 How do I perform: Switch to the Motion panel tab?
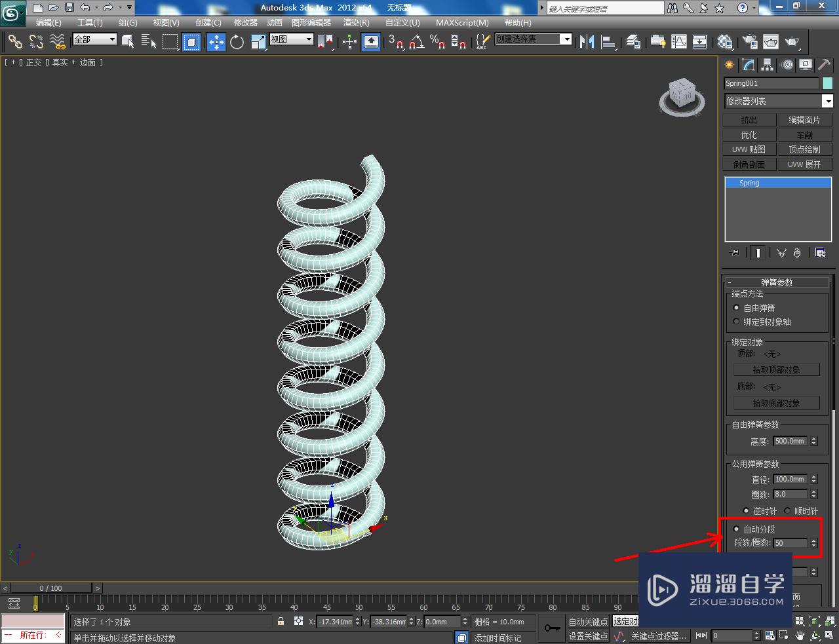pyautogui.click(x=787, y=65)
